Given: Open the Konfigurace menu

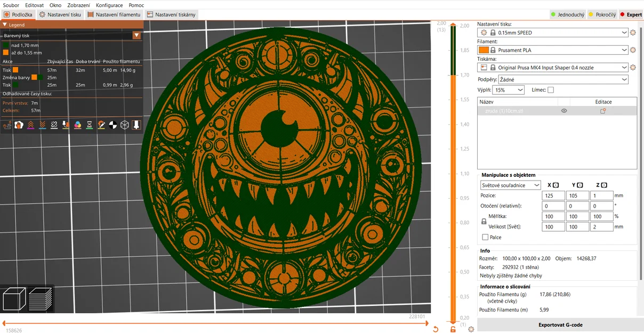Looking at the screenshot, I should point(109,5).
